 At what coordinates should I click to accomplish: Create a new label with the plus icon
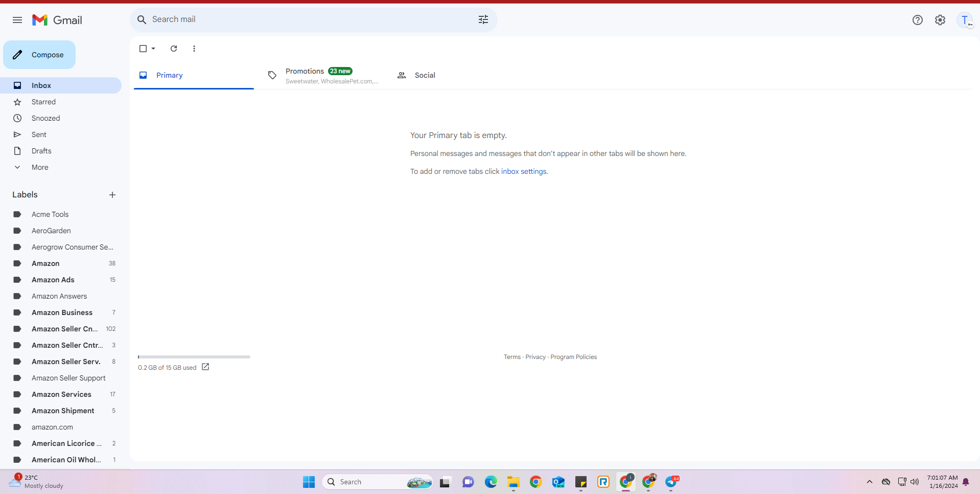coord(112,195)
